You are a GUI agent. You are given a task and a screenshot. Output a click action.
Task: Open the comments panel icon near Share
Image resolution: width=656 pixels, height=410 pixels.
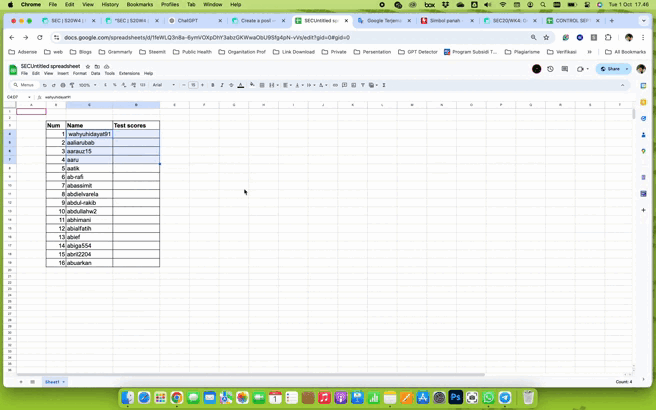pos(565,69)
